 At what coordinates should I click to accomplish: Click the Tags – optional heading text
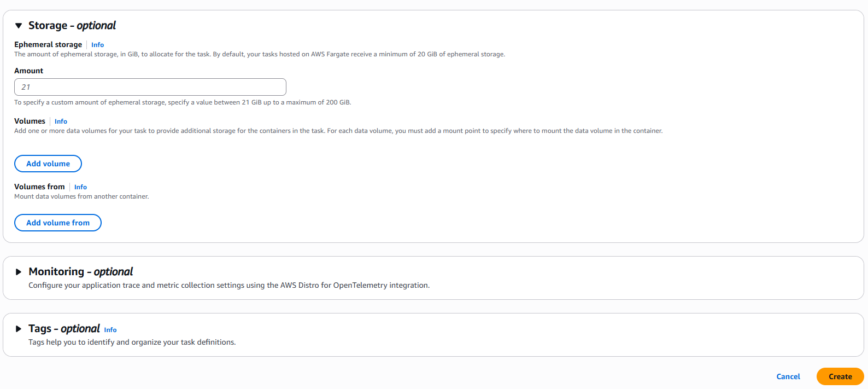(64, 328)
